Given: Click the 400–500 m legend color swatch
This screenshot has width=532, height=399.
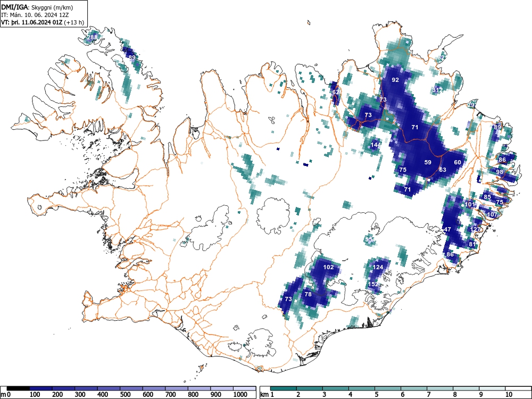Looking at the screenshot, I should click(x=109, y=388).
